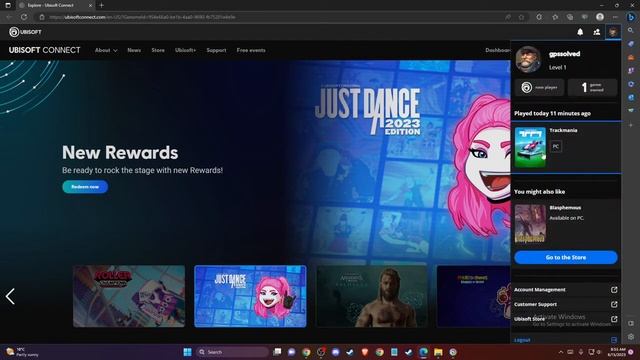Click the taskbar weather widget
Screen dimensions: 640x360
point(22,352)
